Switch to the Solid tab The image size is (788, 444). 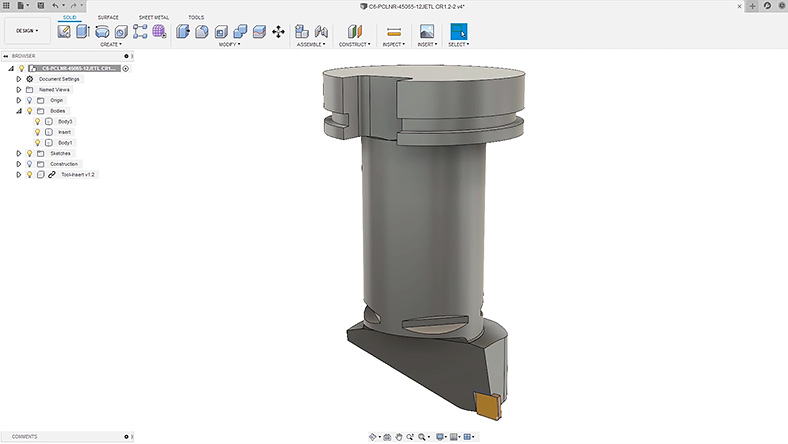point(70,17)
